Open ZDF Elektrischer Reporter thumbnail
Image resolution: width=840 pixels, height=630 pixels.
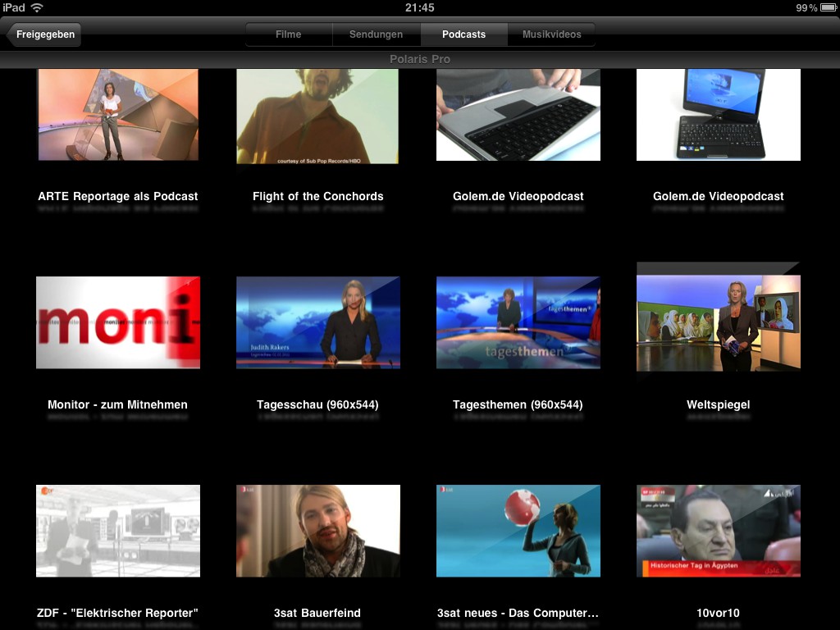click(x=118, y=531)
